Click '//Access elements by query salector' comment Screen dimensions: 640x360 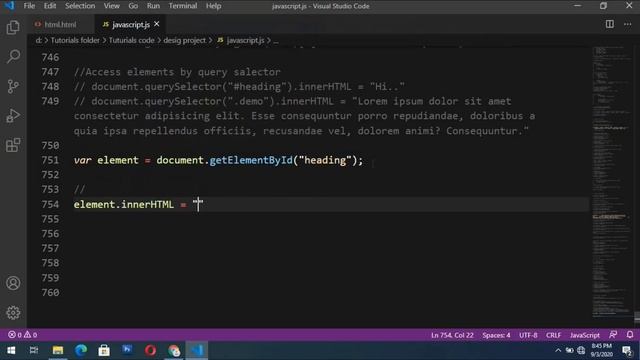click(x=177, y=72)
